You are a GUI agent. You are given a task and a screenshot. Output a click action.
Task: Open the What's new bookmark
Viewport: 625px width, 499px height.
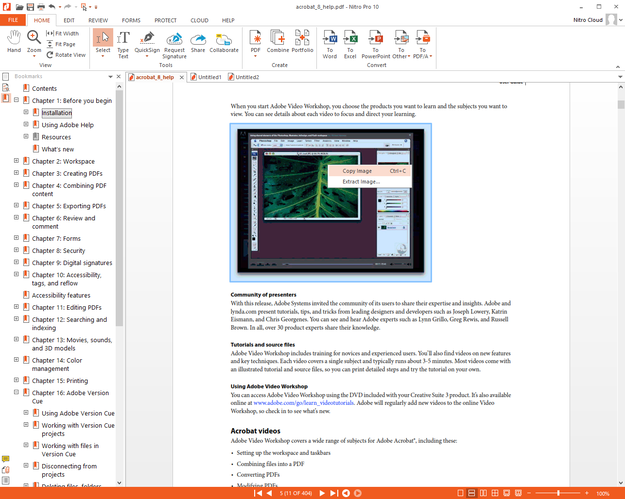click(58, 149)
